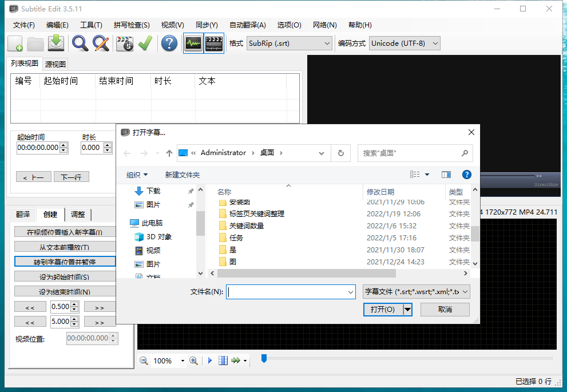Click the 打开(O) button
The image size is (567, 392).
[382, 310]
